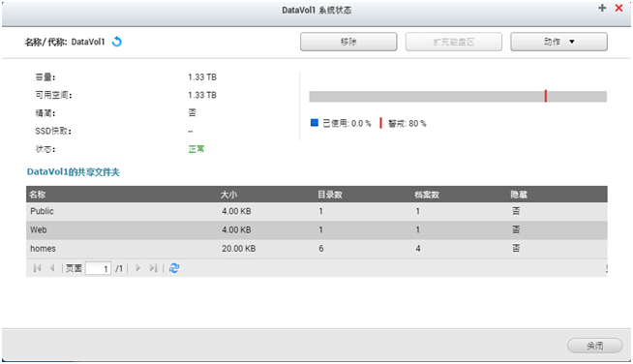The height and width of the screenshot is (364, 633).
Task: Click the page number input field
Action: [98, 268]
